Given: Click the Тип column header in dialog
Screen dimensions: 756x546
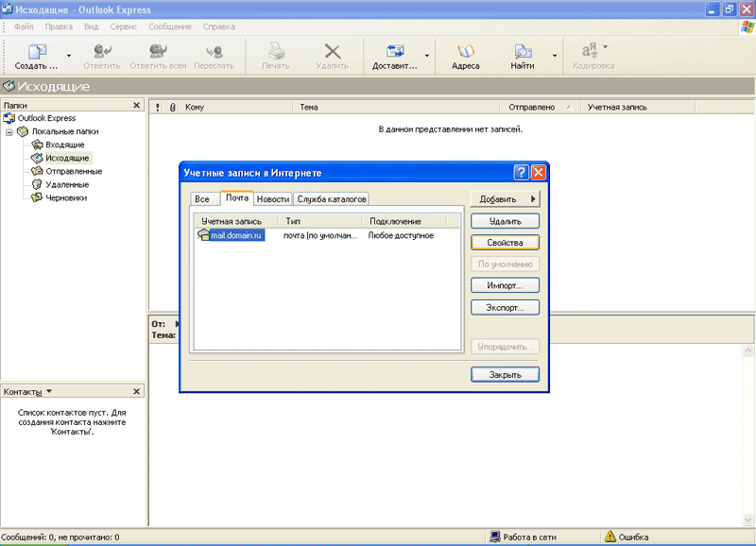Looking at the screenshot, I should pos(320,221).
